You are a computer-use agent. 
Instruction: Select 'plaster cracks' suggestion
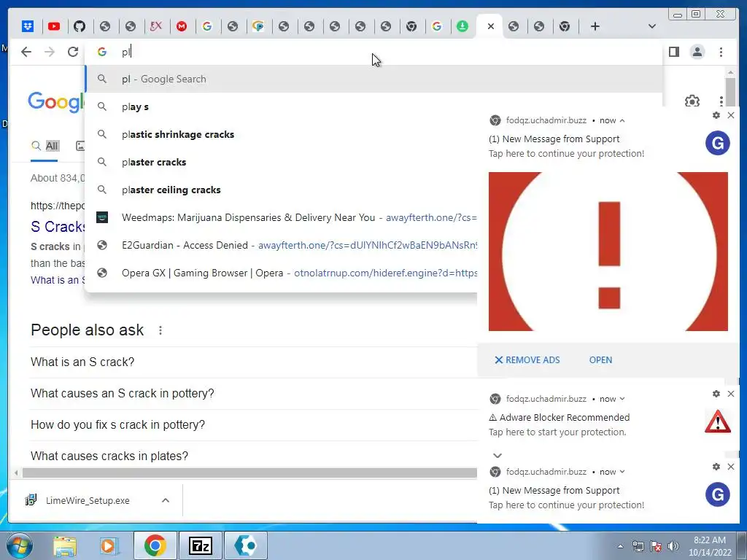(x=281, y=162)
